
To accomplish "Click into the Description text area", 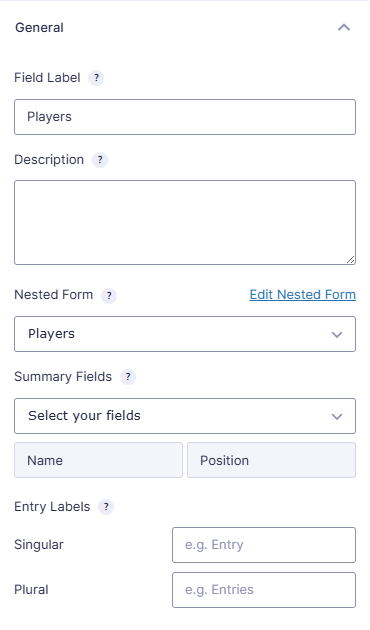I will tap(185, 223).
